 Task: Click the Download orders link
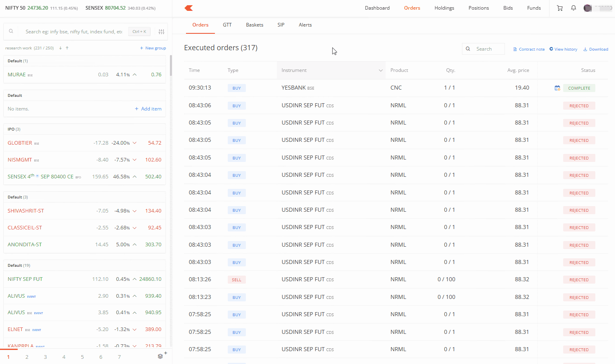click(596, 49)
